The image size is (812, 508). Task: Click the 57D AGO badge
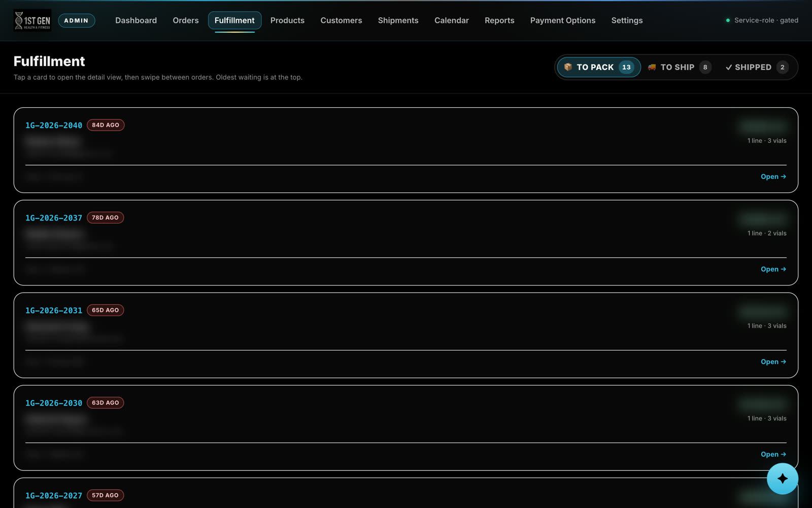105,495
